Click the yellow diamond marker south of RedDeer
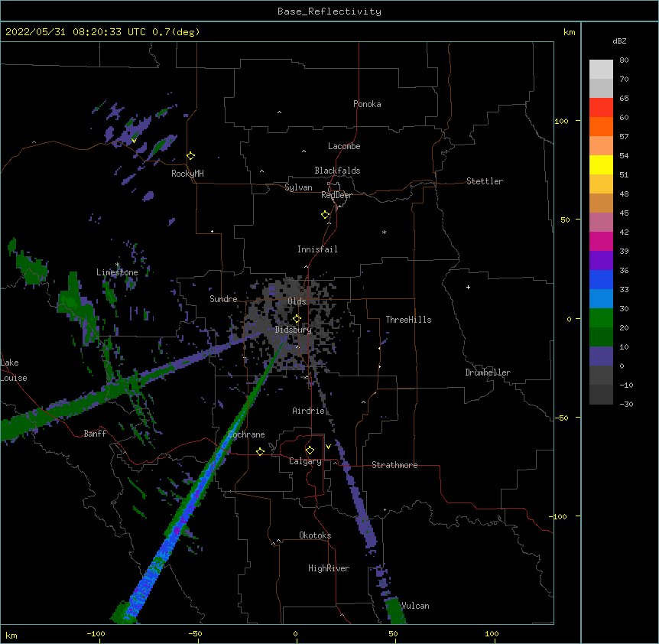The image size is (659, 644). coord(326,215)
